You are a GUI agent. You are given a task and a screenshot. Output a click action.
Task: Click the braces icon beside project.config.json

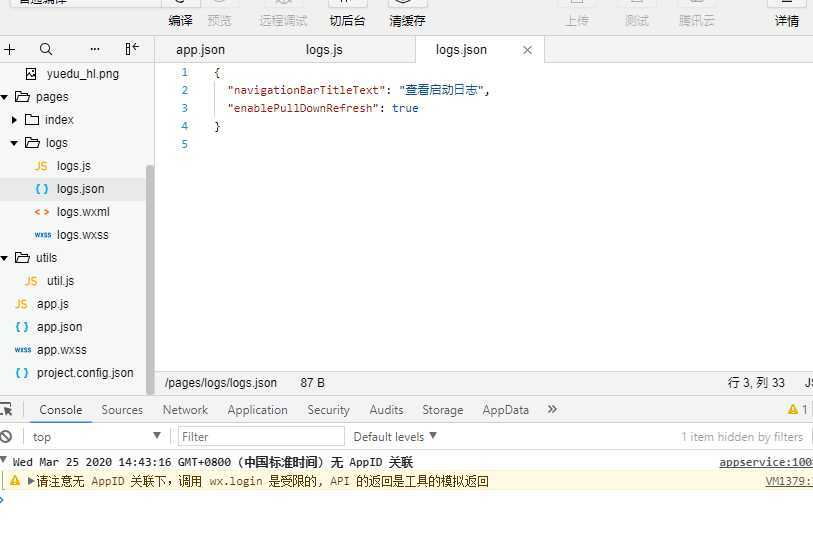click(x=22, y=373)
